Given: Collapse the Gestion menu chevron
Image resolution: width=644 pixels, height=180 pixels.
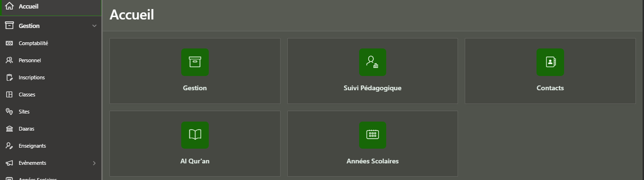Looking at the screenshot, I should tap(94, 26).
